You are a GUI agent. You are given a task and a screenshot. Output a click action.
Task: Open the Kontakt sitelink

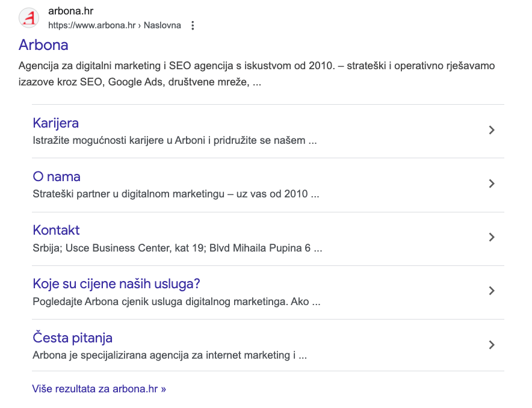56,230
